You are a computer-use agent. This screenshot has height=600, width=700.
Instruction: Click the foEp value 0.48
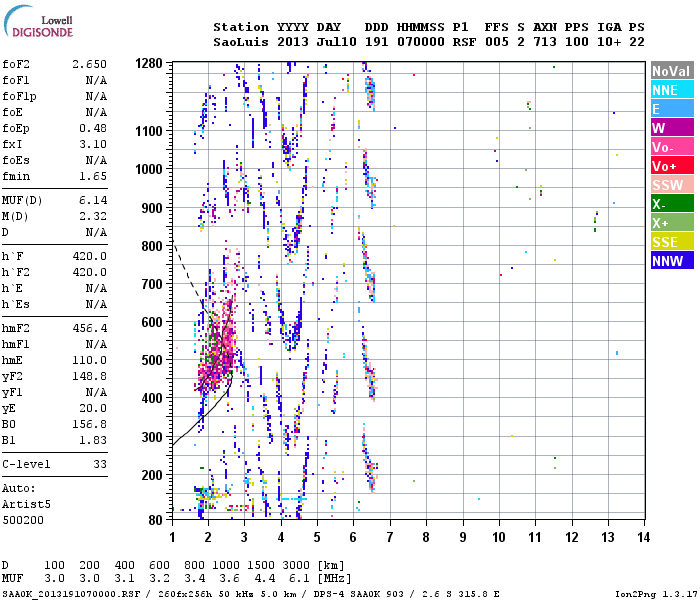click(93, 128)
